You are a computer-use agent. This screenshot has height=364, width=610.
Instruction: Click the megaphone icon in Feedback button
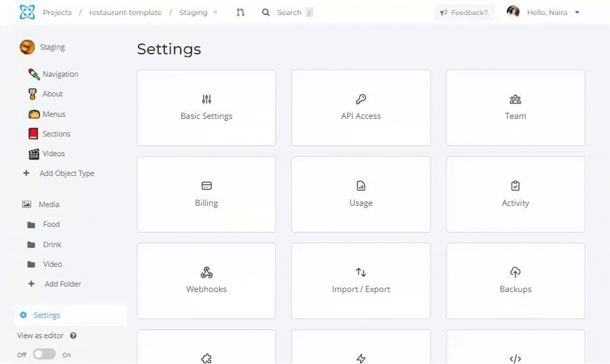[x=444, y=12]
